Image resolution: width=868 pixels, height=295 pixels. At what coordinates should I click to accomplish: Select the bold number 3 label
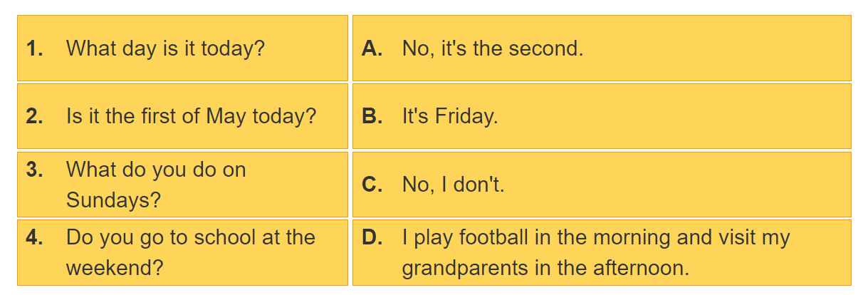(x=34, y=170)
